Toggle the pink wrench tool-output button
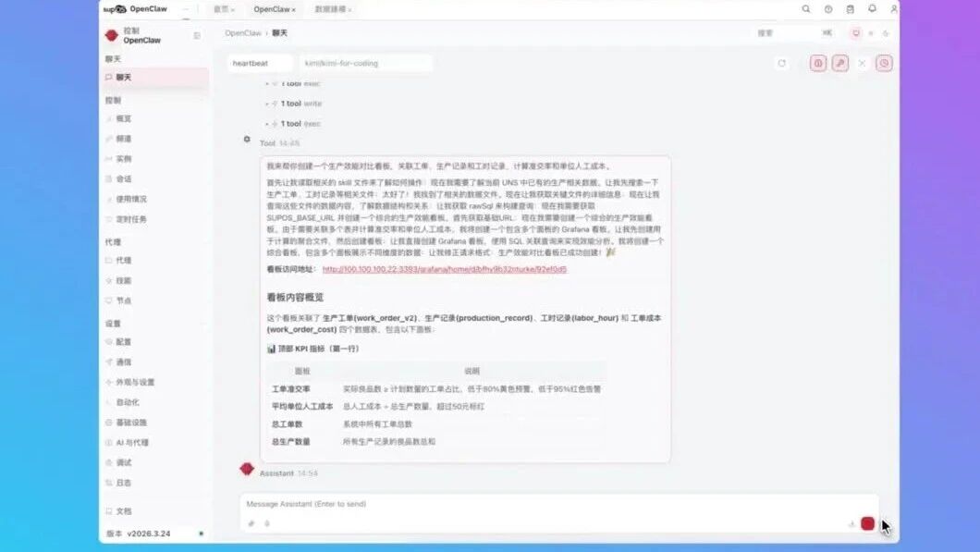Viewport: 980px width, 552px height. [x=840, y=63]
